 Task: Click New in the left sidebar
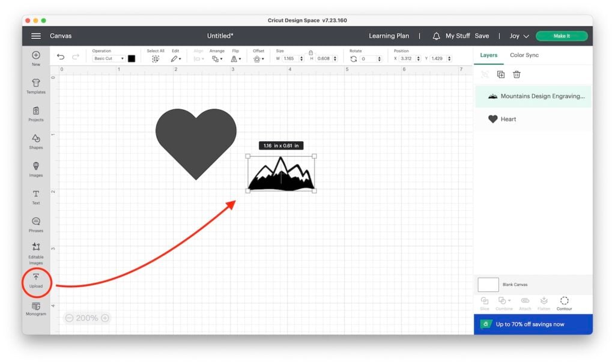[x=35, y=58]
